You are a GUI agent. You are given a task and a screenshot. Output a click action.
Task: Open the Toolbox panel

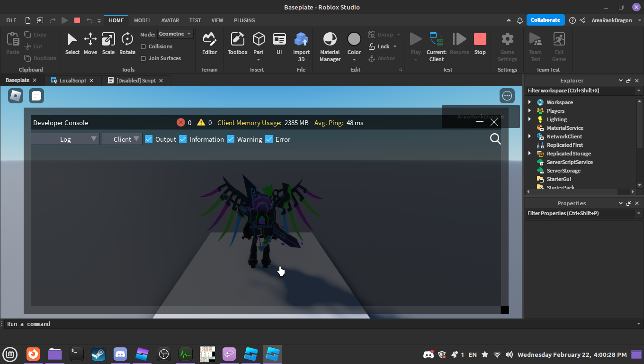[x=237, y=44]
